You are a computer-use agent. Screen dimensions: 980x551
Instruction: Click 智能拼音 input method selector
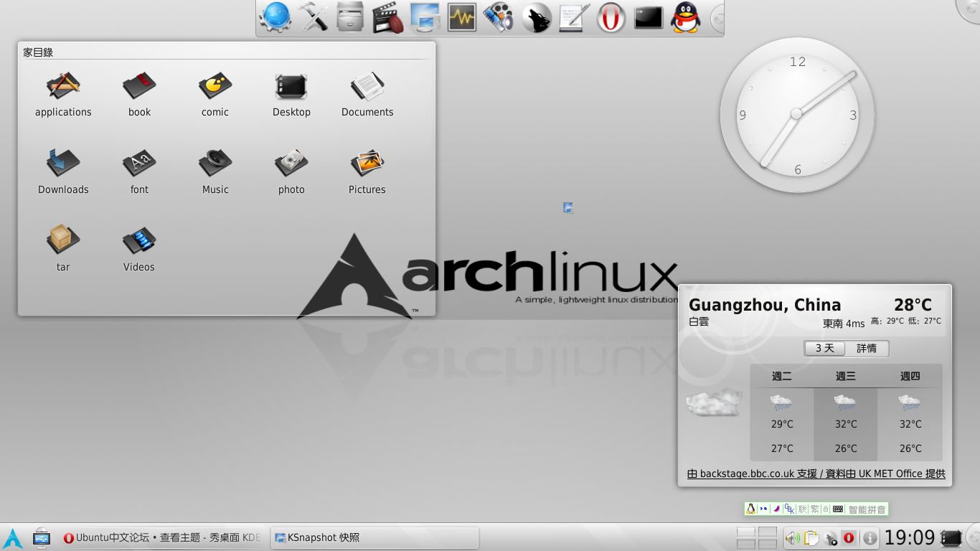[x=867, y=509]
